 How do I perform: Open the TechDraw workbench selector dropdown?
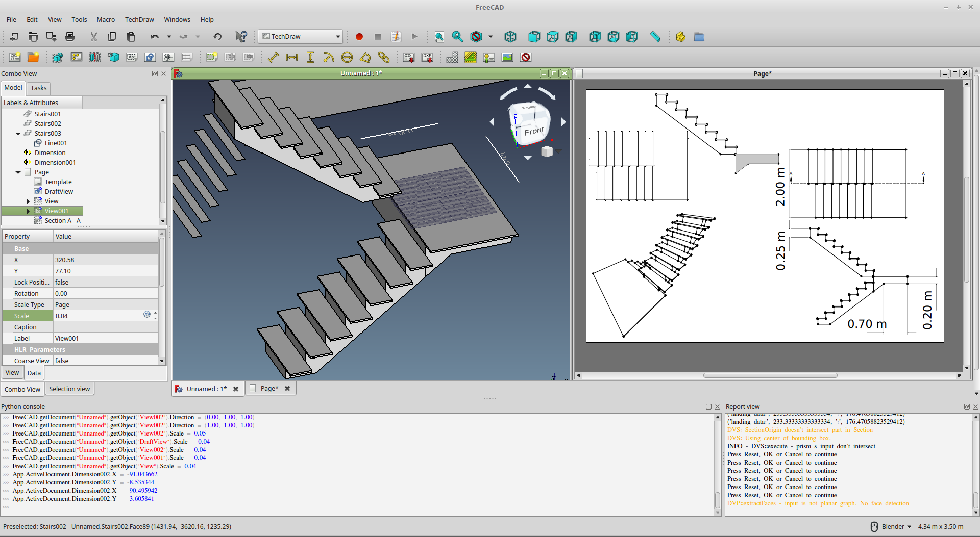pyautogui.click(x=300, y=37)
